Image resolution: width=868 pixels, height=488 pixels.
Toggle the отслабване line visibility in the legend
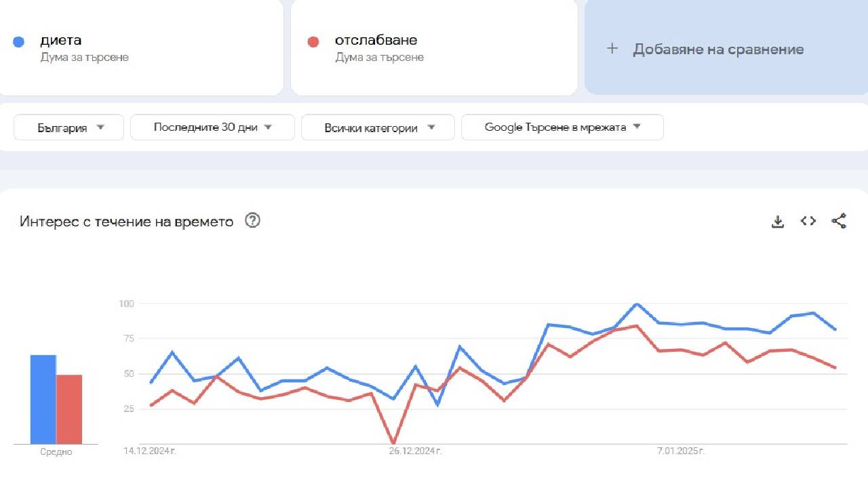(375, 40)
